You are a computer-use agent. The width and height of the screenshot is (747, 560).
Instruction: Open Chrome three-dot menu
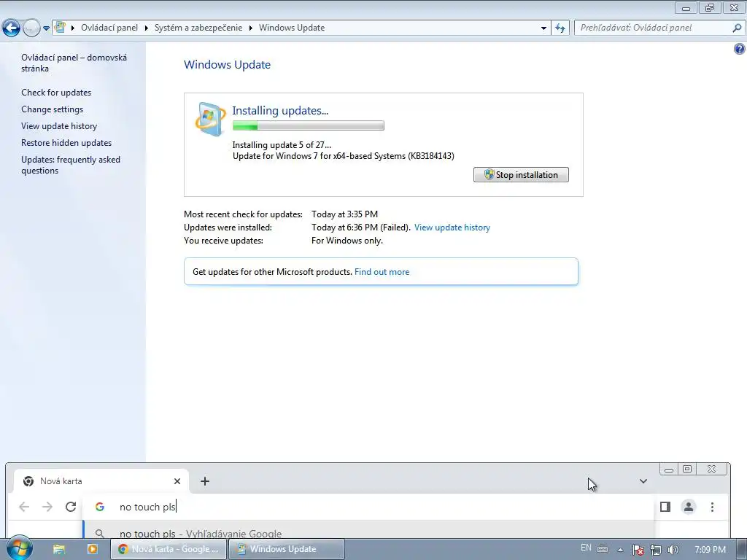point(712,507)
